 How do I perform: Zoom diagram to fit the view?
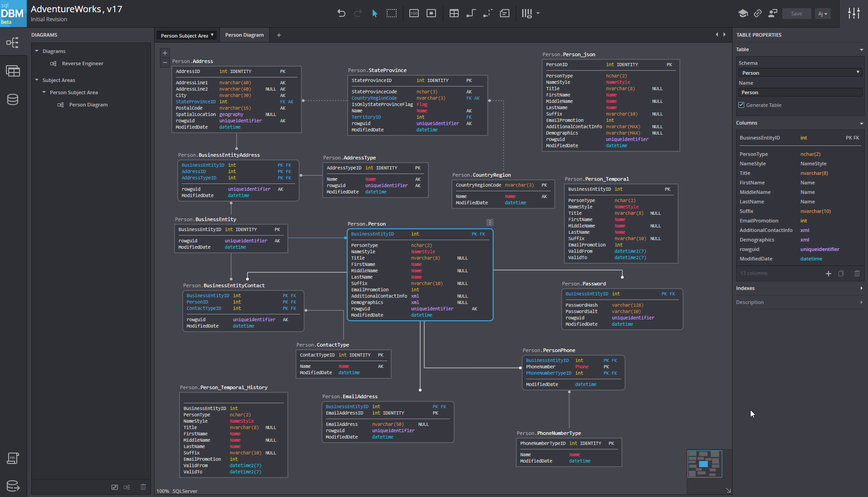[431, 13]
